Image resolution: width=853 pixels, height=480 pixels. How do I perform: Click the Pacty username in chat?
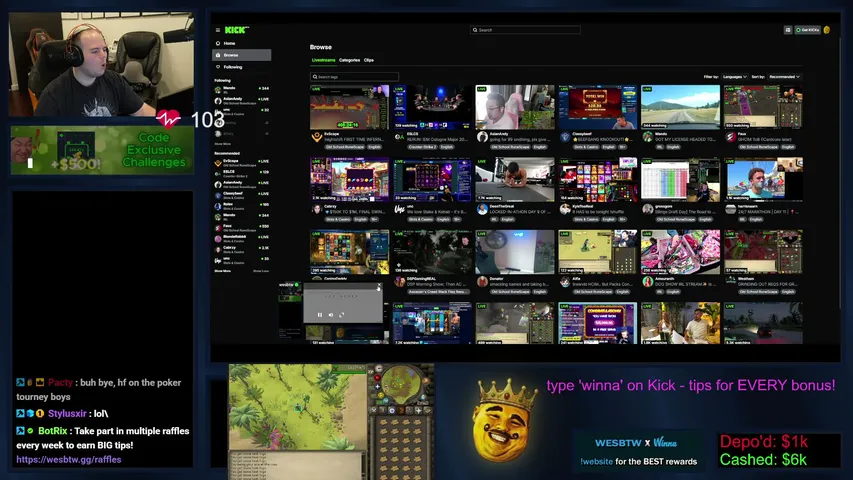(x=60, y=383)
